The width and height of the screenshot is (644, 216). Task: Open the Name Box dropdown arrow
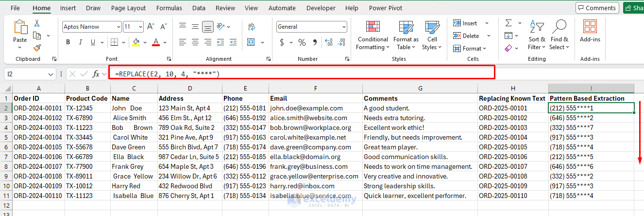coord(51,74)
